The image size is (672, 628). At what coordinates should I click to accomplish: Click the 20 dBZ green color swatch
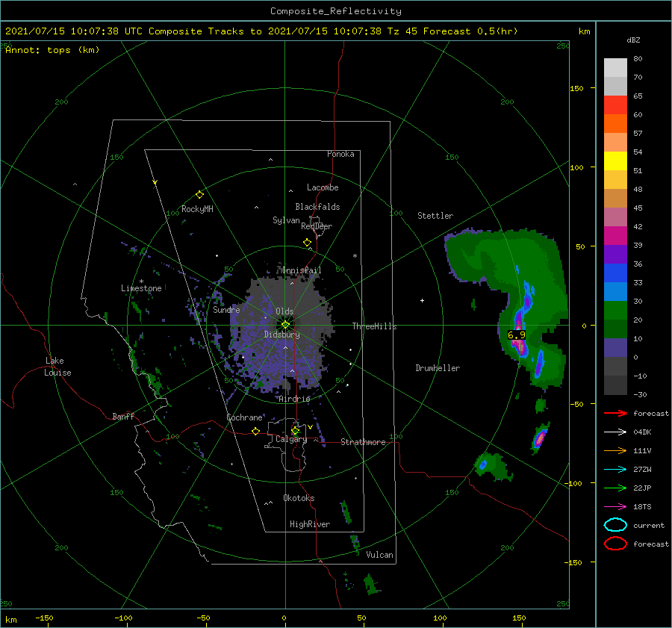[615, 311]
